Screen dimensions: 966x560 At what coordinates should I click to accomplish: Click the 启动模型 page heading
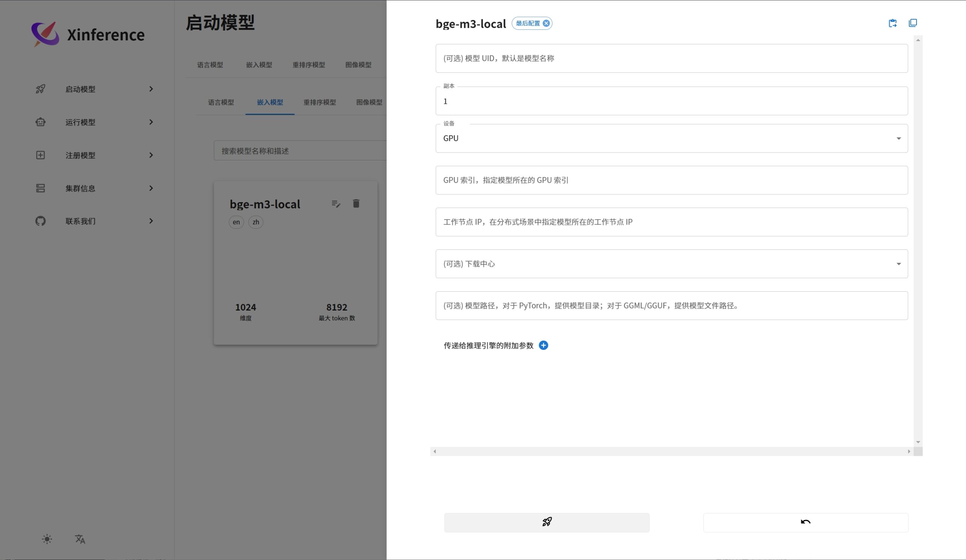[220, 23]
